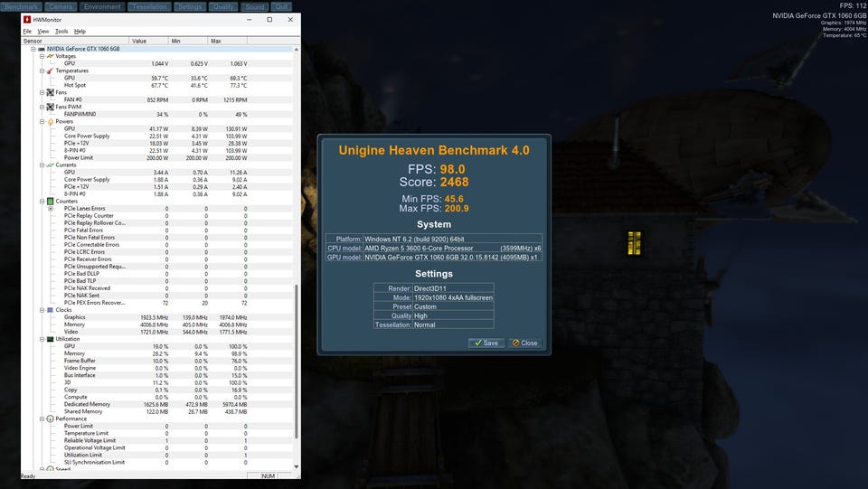Click the HWMonitor app icon in title bar
Image resolution: width=868 pixels, height=489 pixels.
(26, 19)
